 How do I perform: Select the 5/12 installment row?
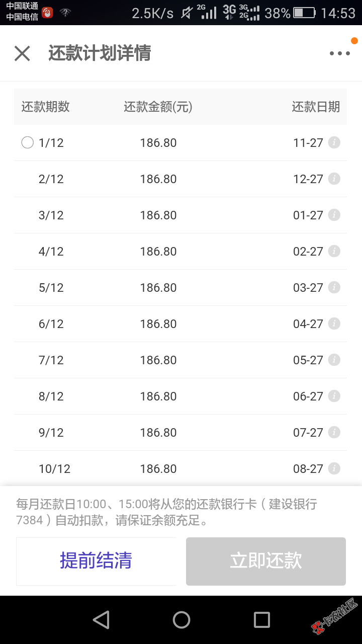click(180, 288)
